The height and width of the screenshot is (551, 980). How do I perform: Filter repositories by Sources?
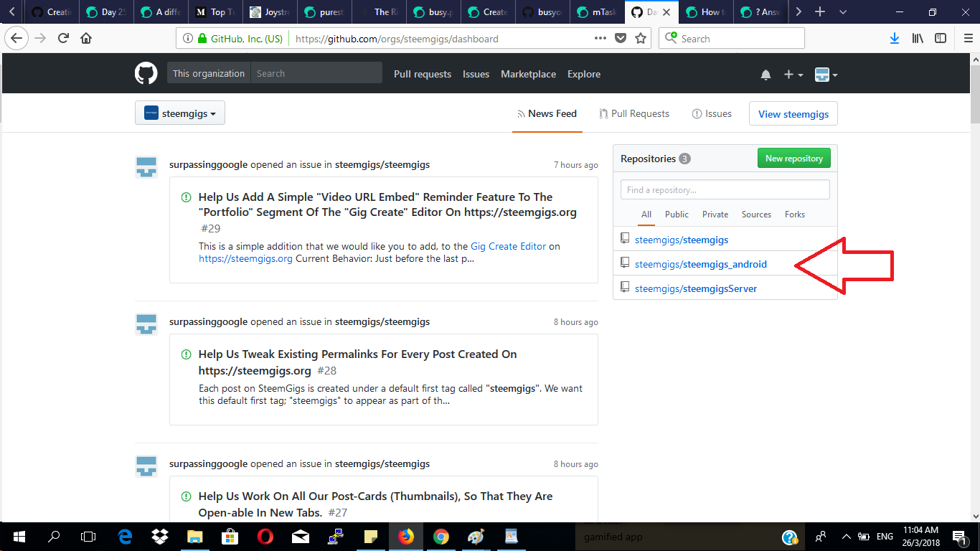[x=756, y=215]
